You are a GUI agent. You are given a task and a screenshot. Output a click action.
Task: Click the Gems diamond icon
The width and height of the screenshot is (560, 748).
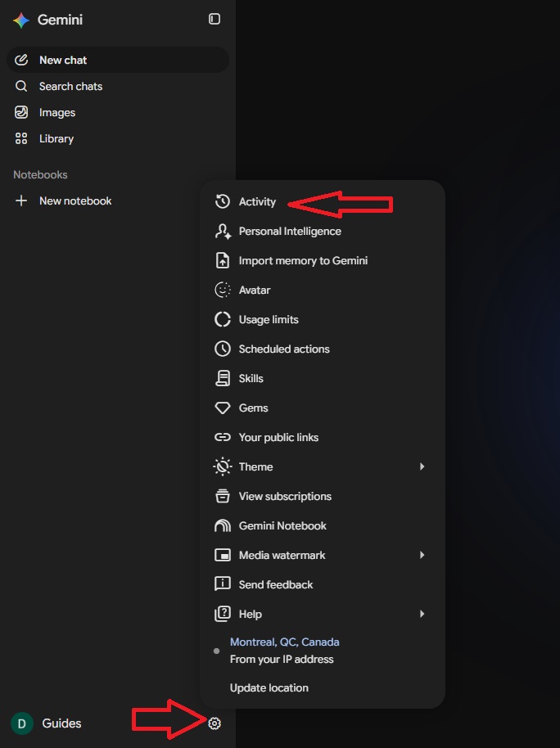223,408
